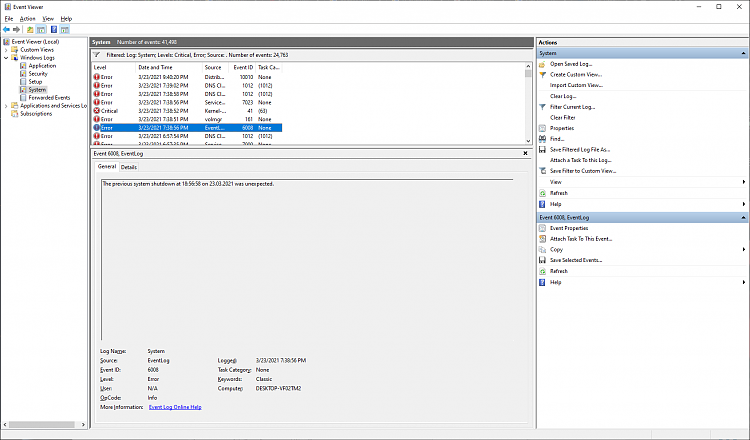Click the filter funnel icon above event list

(97, 55)
